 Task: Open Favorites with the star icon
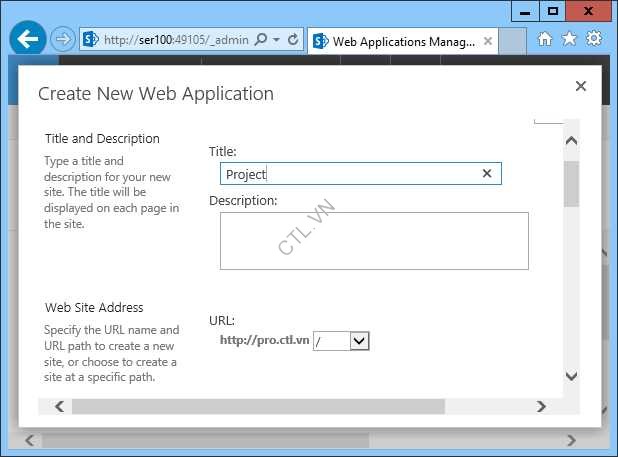click(x=569, y=39)
